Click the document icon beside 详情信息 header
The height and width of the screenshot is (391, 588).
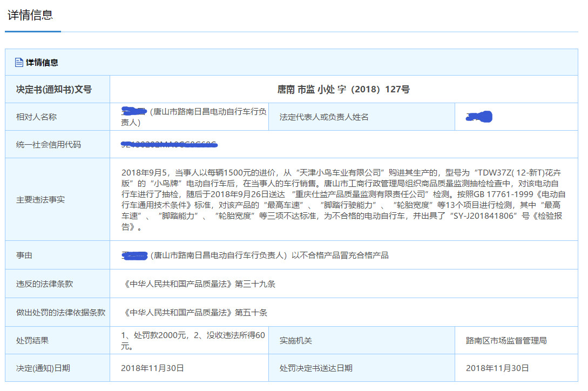point(19,63)
